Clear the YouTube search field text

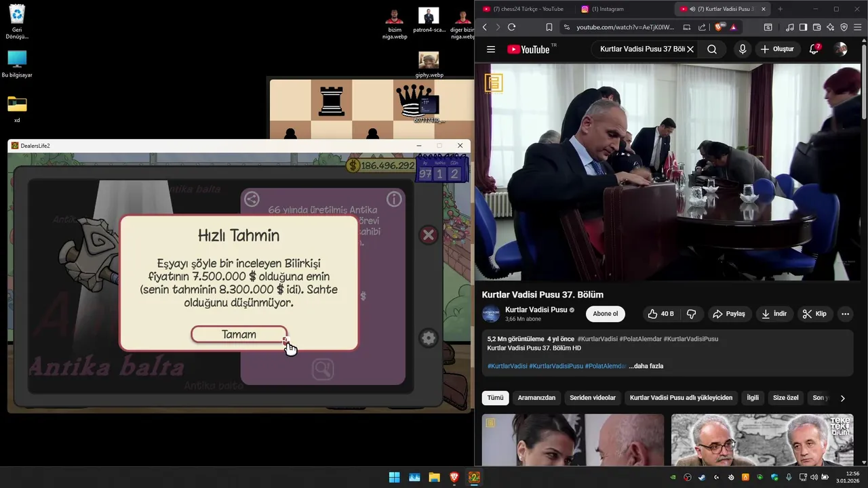(x=690, y=49)
